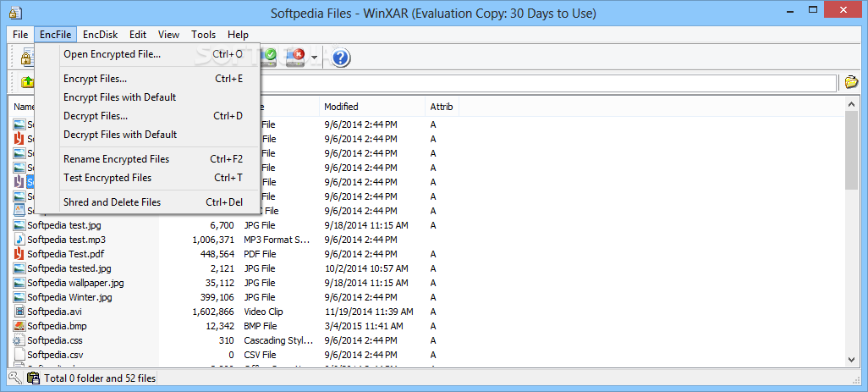Open the File menu

point(20,35)
